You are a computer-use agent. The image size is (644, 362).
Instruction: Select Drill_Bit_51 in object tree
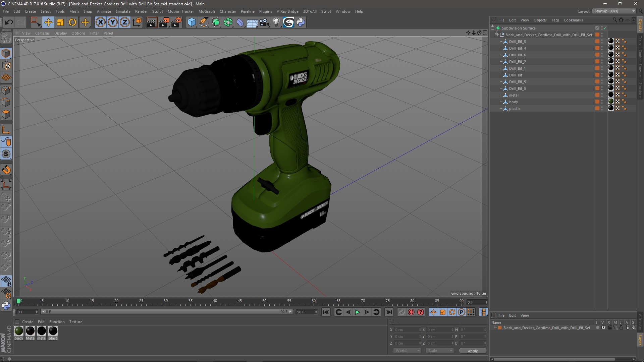point(518,82)
